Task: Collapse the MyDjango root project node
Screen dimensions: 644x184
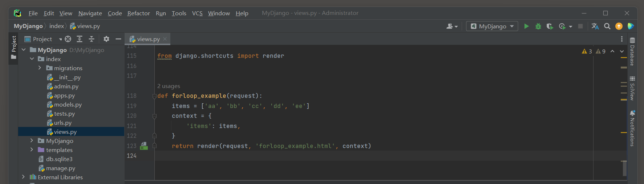Action: click(x=24, y=50)
